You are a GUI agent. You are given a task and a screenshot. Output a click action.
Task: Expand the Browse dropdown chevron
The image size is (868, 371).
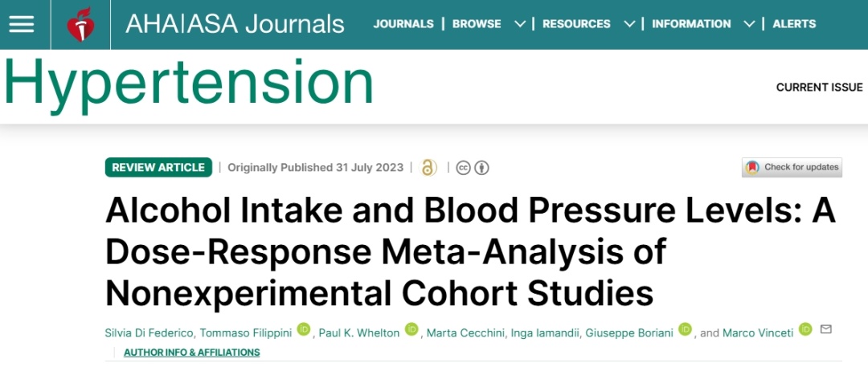point(519,24)
